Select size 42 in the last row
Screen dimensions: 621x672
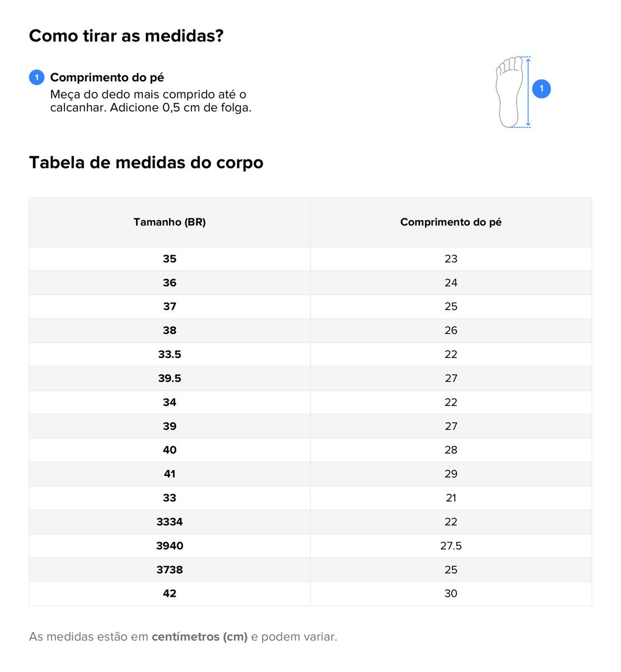tap(170, 594)
